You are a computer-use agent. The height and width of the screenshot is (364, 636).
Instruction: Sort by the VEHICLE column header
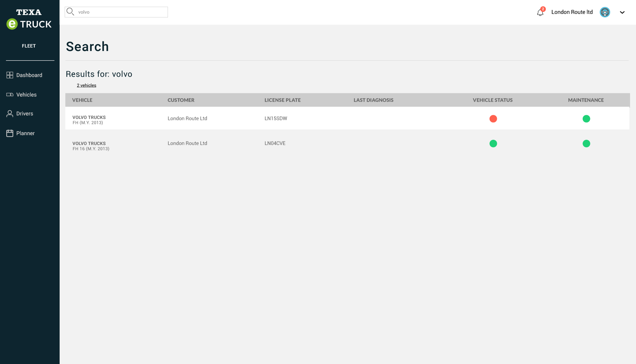[x=82, y=100]
